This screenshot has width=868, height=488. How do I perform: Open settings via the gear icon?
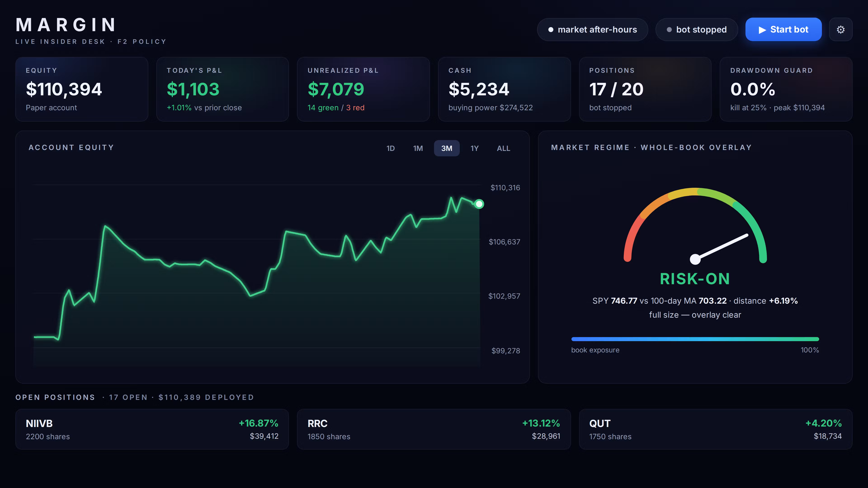click(840, 30)
